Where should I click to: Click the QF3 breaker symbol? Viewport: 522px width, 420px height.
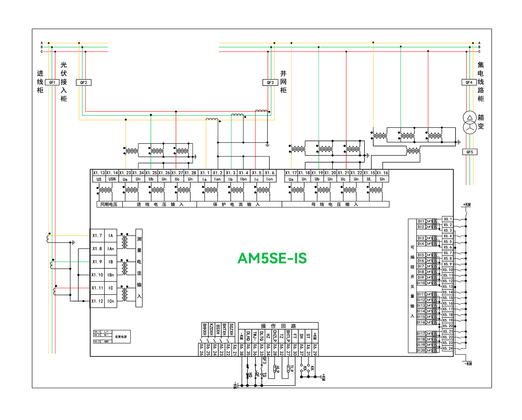pyautogui.click(x=270, y=82)
